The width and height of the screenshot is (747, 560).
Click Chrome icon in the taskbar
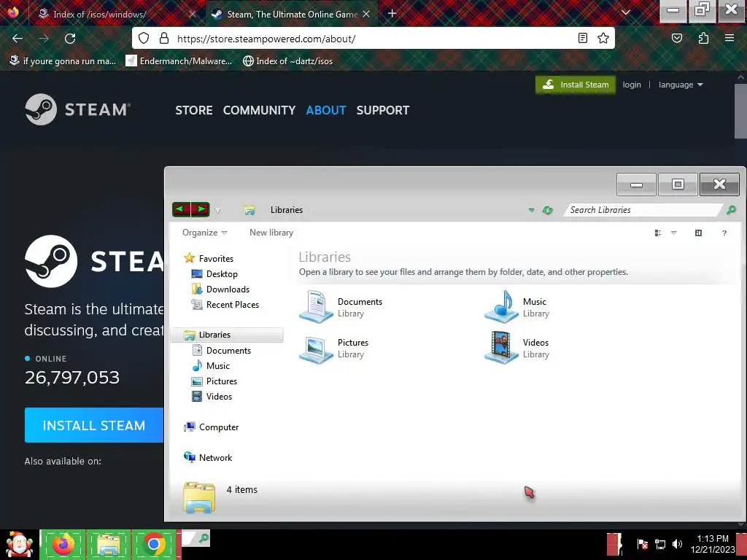point(154,544)
